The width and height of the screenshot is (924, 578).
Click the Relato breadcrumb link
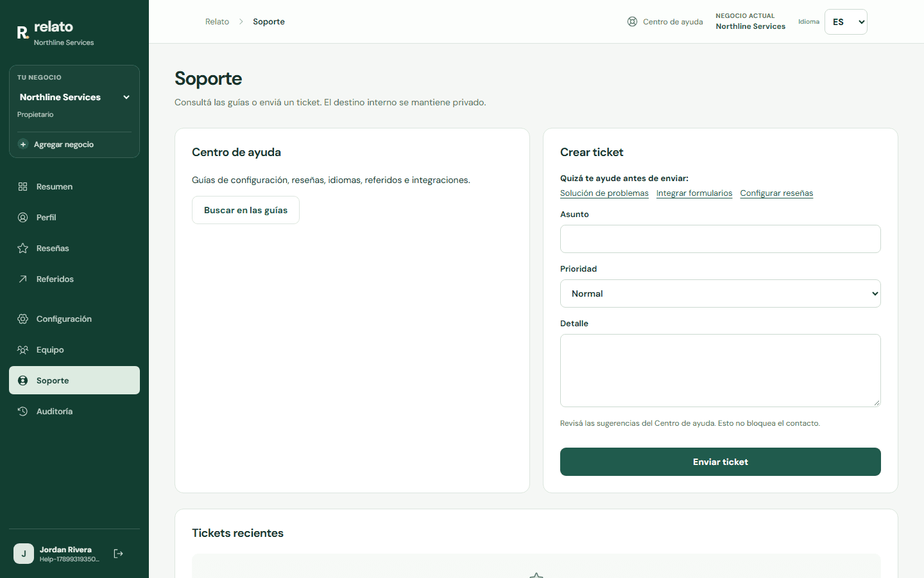pyautogui.click(x=217, y=22)
